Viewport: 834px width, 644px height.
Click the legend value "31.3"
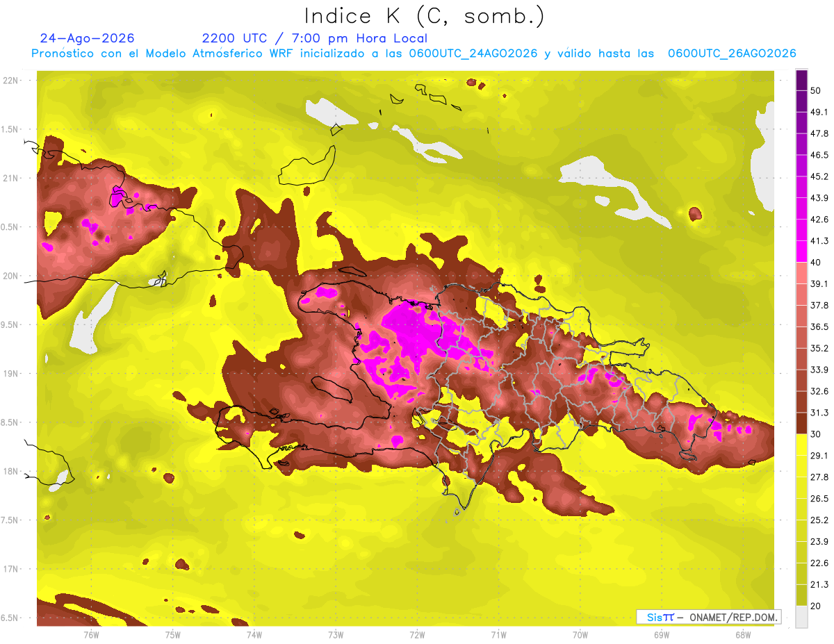[x=820, y=413]
